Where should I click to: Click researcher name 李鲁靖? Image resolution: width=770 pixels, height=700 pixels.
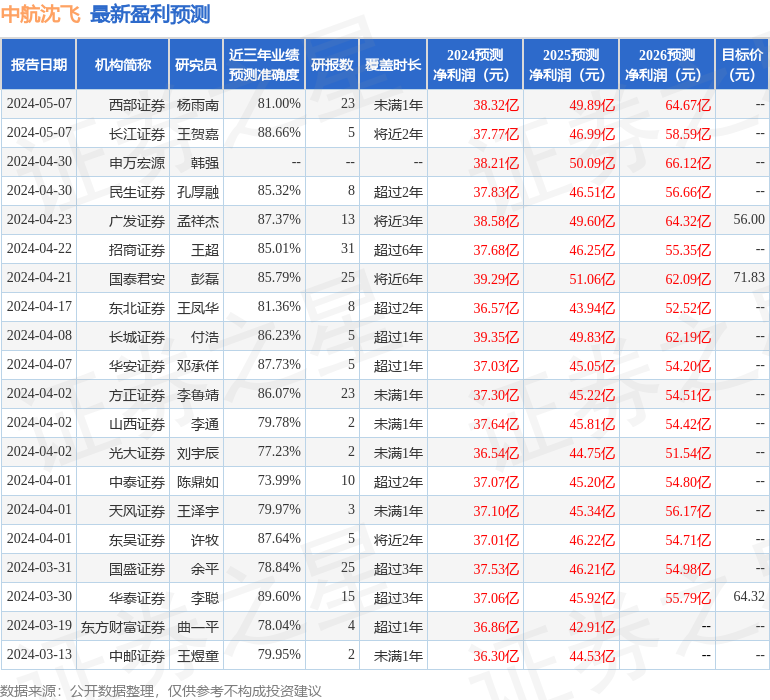198,395
